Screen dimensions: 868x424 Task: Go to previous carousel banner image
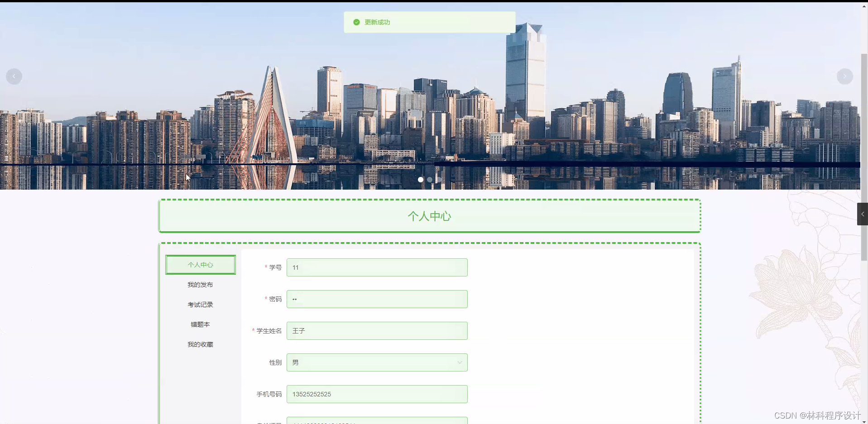coord(14,76)
